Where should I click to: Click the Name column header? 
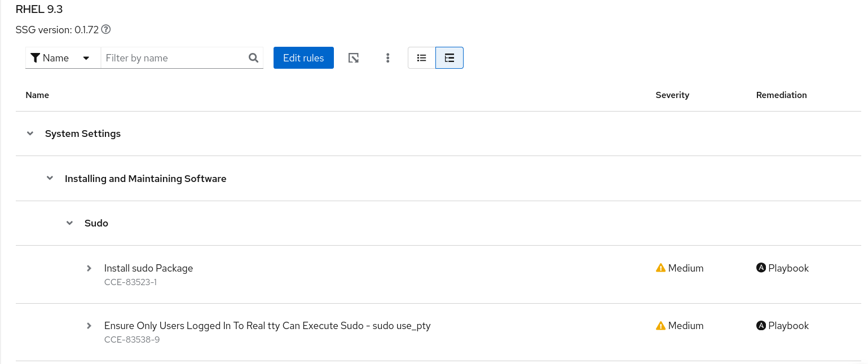[37, 95]
